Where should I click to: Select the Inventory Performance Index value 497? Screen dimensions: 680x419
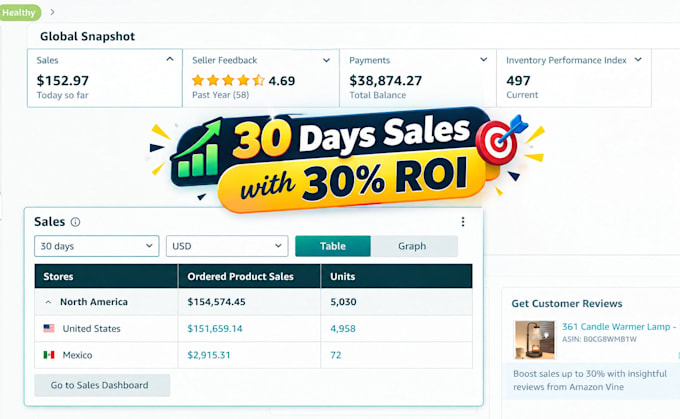point(518,81)
